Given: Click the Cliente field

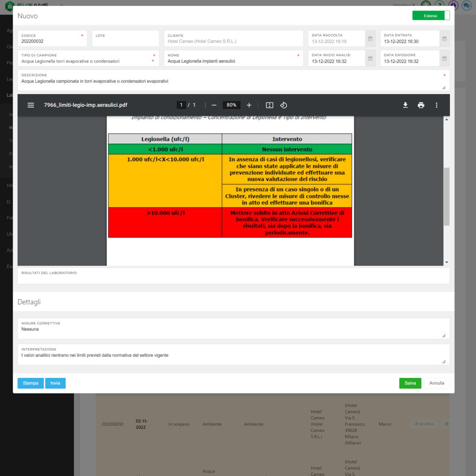Looking at the screenshot, I should [x=233, y=39].
